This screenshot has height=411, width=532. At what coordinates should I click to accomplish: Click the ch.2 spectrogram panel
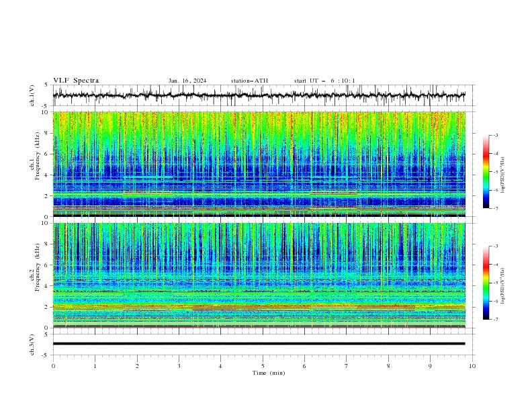259,275
